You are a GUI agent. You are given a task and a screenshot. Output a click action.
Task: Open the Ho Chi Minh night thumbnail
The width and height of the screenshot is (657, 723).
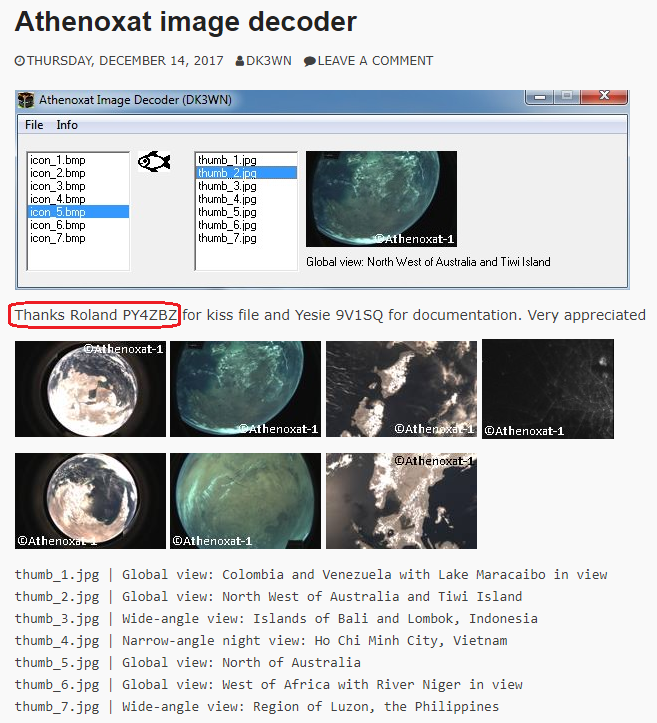548,389
